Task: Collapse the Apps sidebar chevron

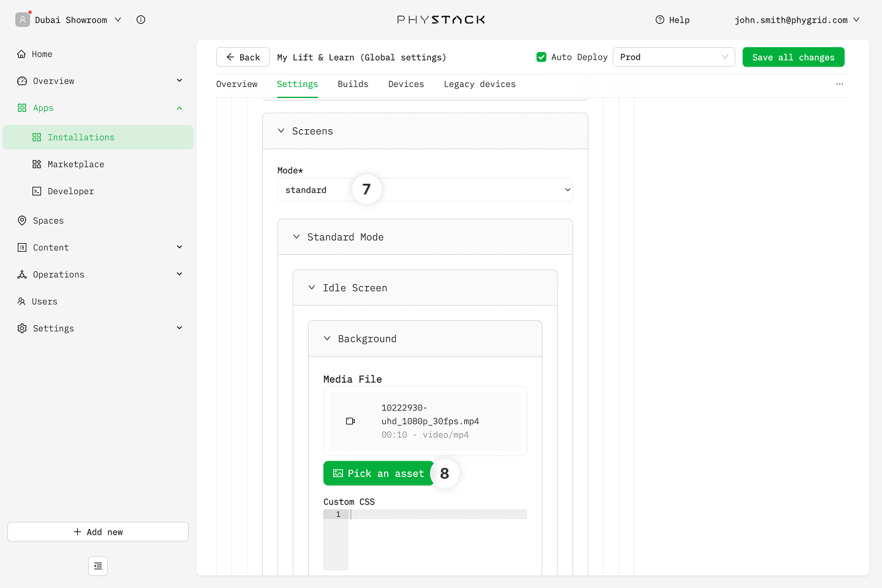Action: [179, 108]
